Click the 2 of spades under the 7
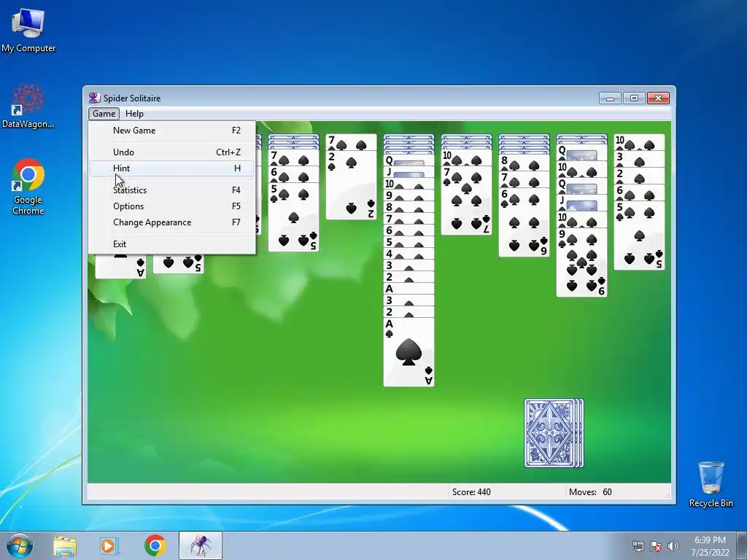 pyautogui.click(x=351, y=184)
